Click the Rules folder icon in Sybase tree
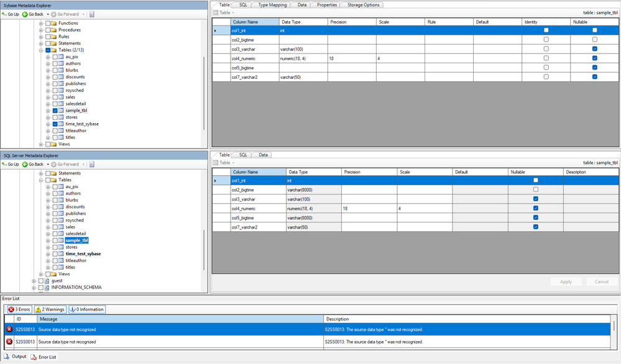The width and height of the screenshot is (621, 364). coord(54,37)
